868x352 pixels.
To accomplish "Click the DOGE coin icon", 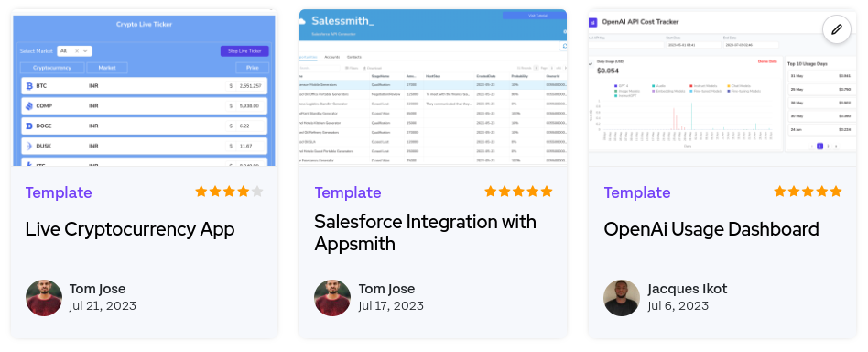I will coord(29,126).
